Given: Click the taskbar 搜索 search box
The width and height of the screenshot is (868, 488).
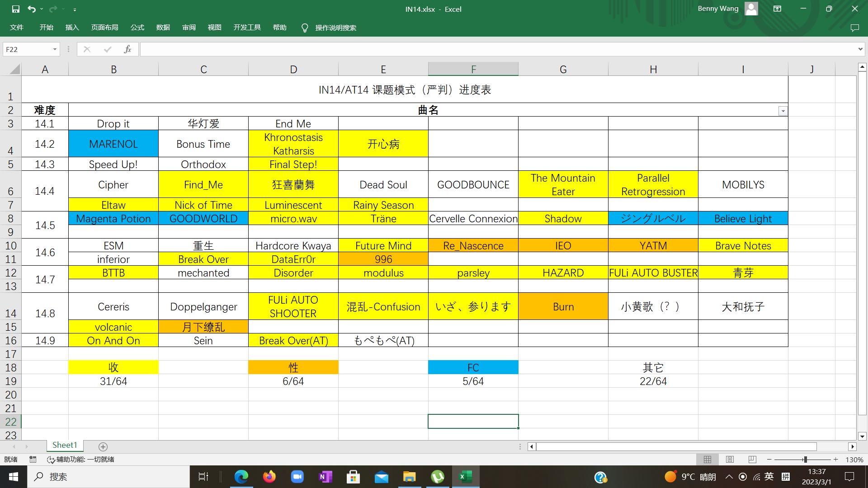Looking at the screenshot, I should [x=108, y=477].
